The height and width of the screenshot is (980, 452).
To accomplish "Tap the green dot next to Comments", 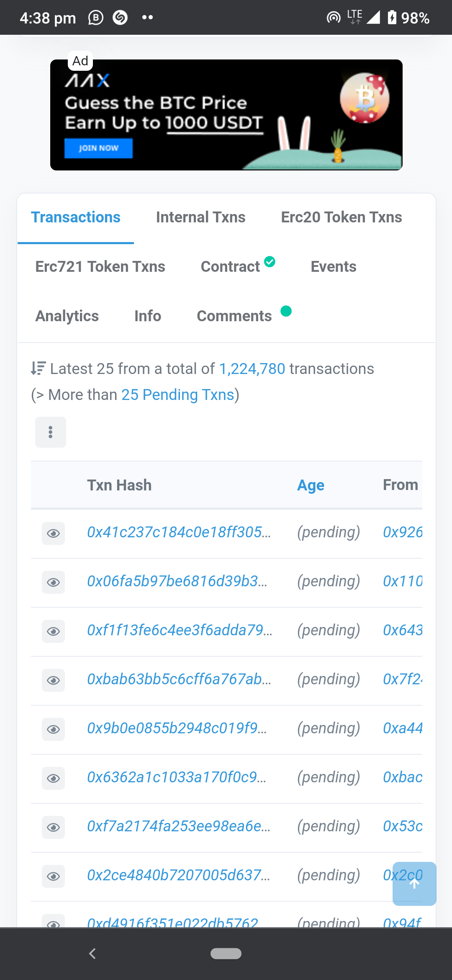I will pos(286,311).
